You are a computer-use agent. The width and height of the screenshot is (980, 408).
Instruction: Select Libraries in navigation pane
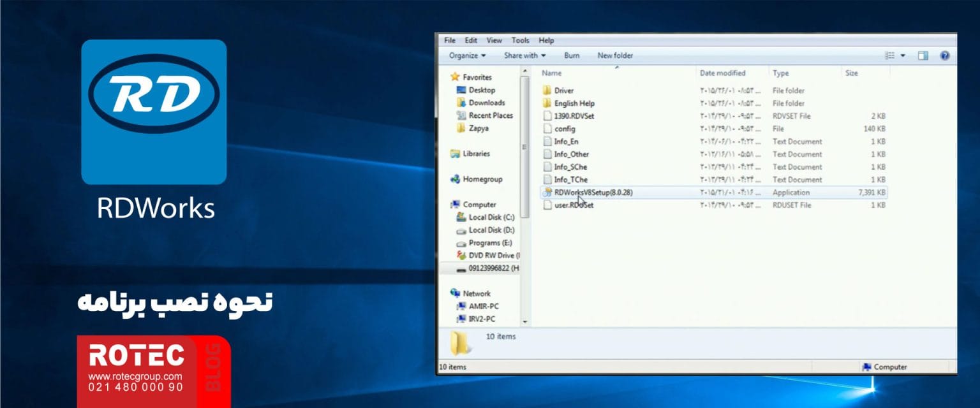pos(476,154)
